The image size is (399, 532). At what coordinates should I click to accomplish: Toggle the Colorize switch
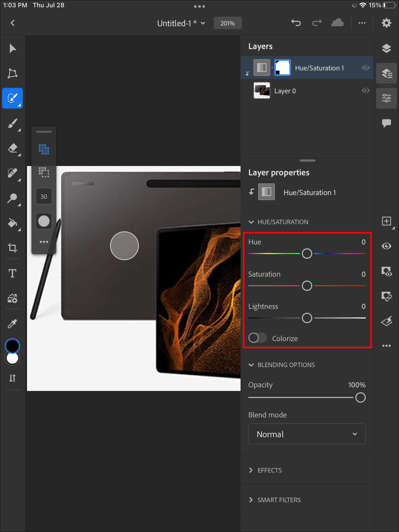click(257, 338)
